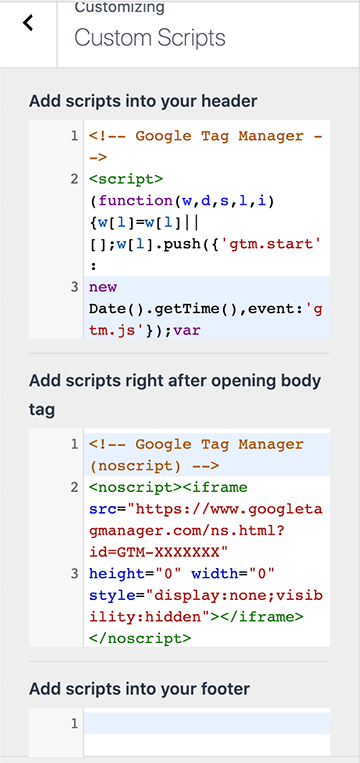Image resolution: width=360 pixels, height=763 pixels.
Task: Click the Custom Scripts panel title
Action: click(150, 38)
